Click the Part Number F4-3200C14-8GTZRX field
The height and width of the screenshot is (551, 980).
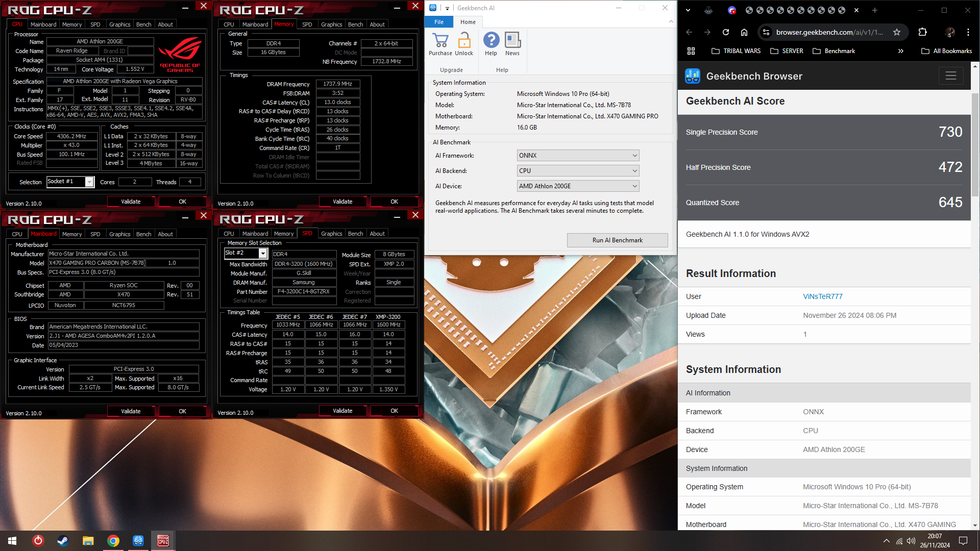pos(304,292)
